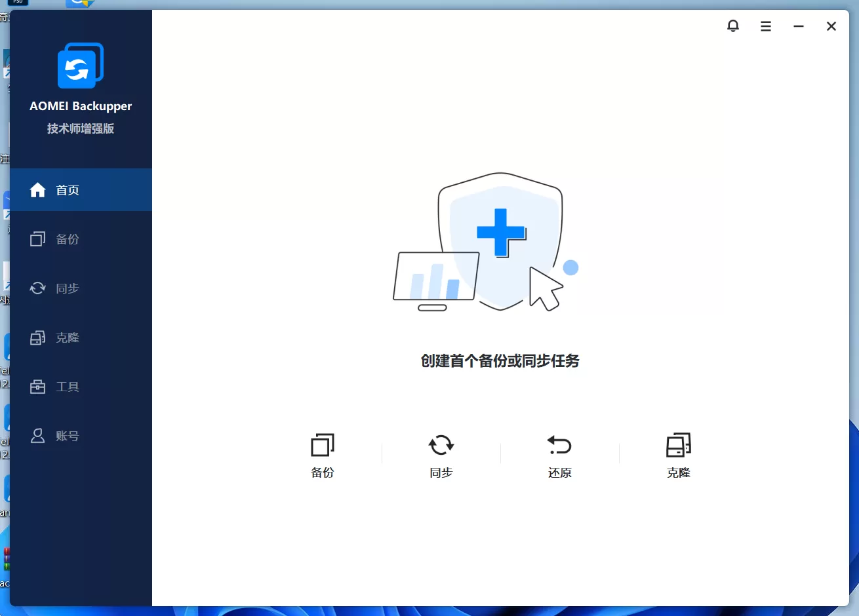Image resolution: width=859 pixels, height=616 pixels.
Task: Click the notification bell icon
Action: pyautogui.click(x=733, y=26)
